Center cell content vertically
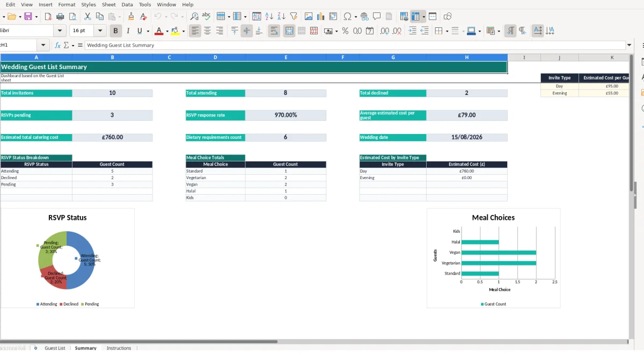 pos(247,31)
